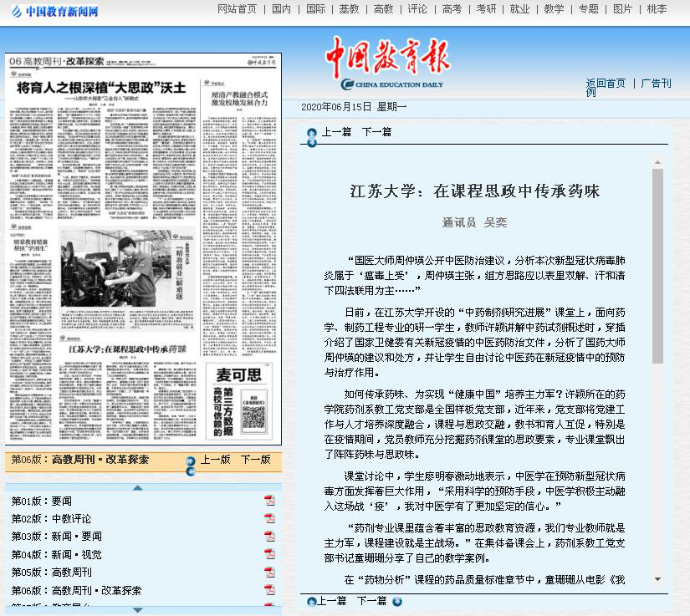
Task: Click PDF icon for 第05版 高教周刊
Action: [x=269, y=573]
